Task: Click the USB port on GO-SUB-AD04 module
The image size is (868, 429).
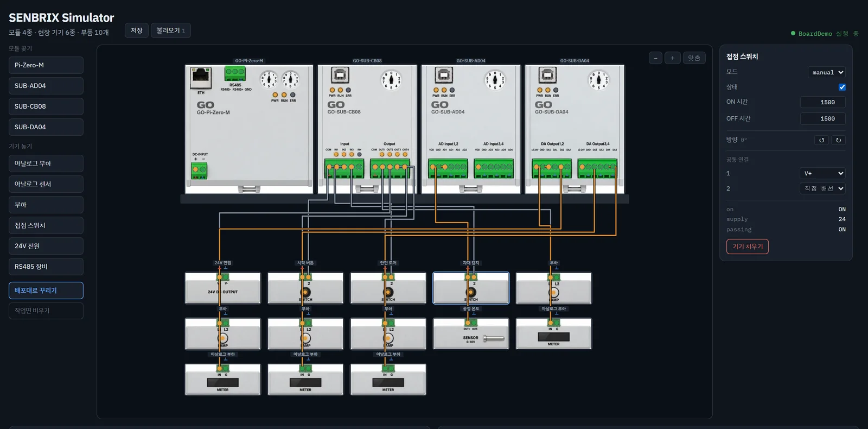Action: coord(444,75)
